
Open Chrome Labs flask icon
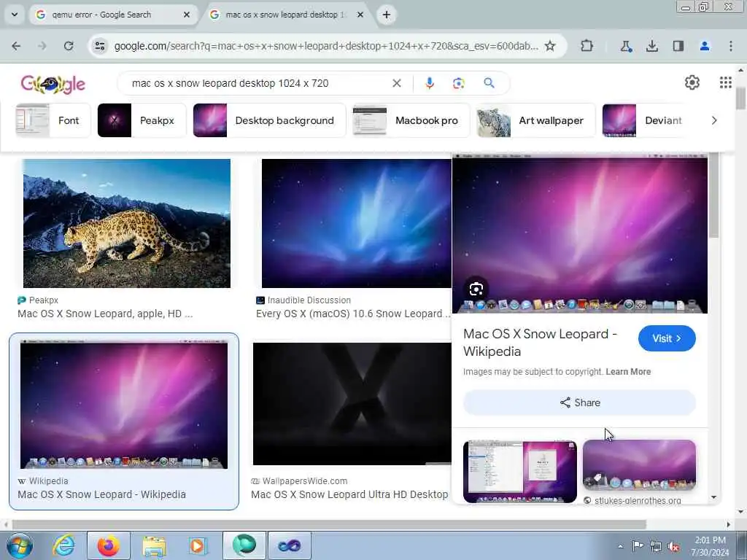[625, 46]
